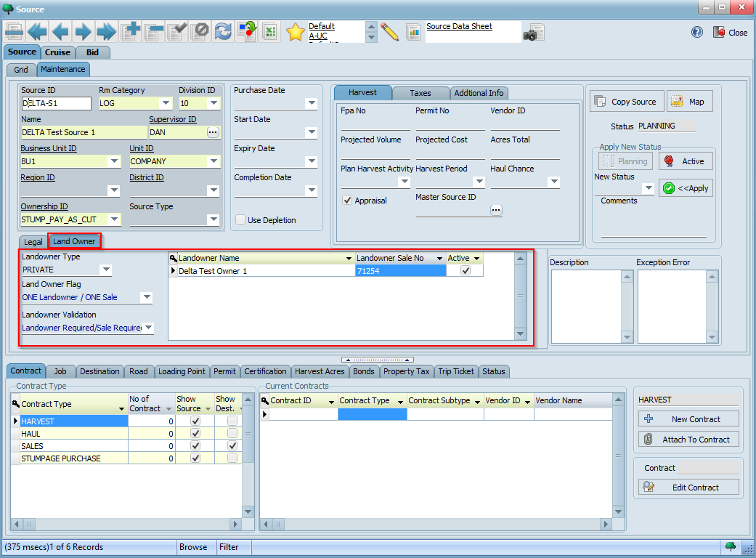Open the New Status dropdown
756x558 pixels.
(649, 187)
